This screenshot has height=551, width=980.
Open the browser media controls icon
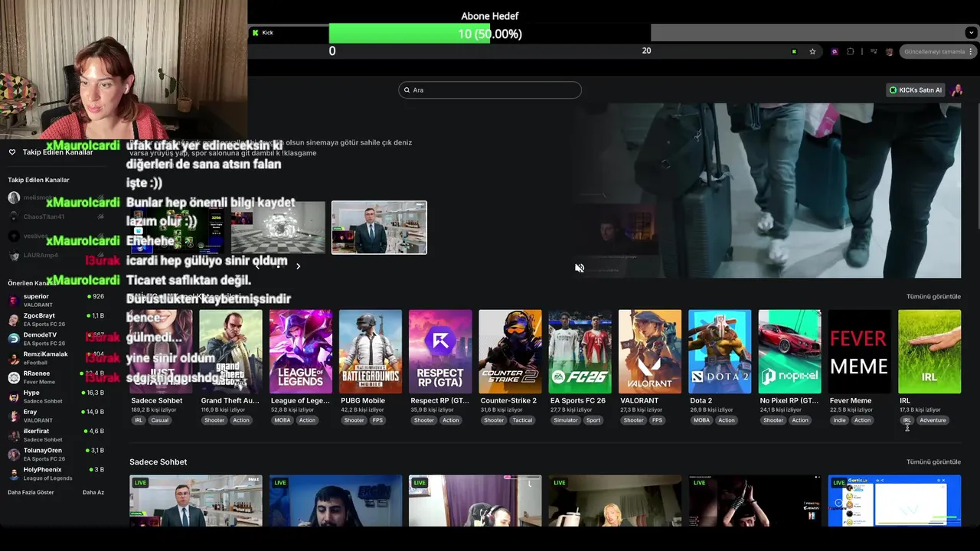point(874,51)
